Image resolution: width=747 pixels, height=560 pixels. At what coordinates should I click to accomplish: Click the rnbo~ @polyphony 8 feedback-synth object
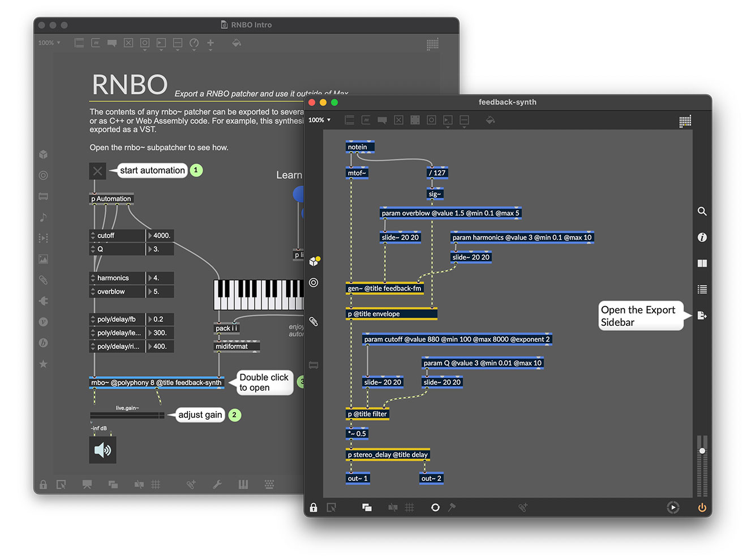pos(156,382)
